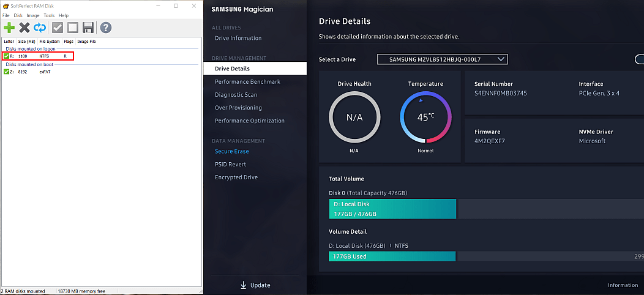Open Performance Optimization section
Image resolution: width=644 pixels, height=295 pixels.
click(x=250, y=121)
